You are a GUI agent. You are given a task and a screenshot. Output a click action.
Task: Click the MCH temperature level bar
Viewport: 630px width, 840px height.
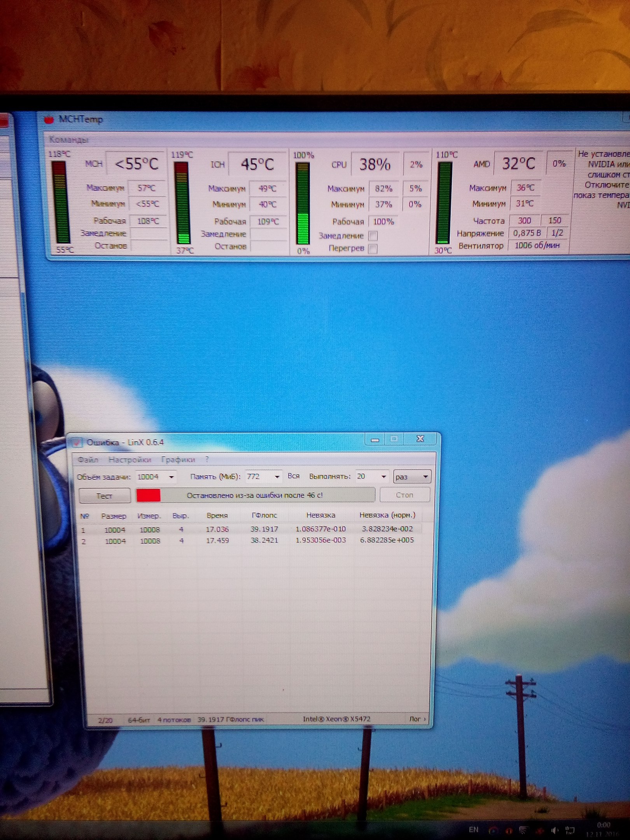tap(61, 202)
